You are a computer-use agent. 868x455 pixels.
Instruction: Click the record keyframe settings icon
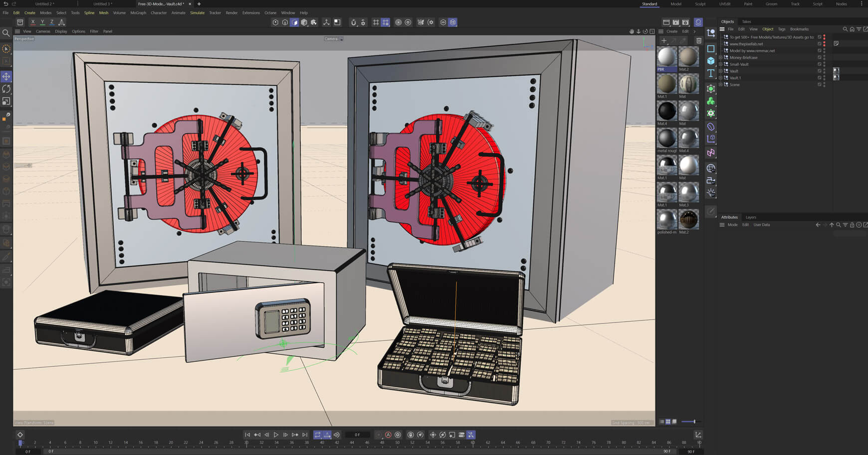pyautogui.click(x=398, y=435)
